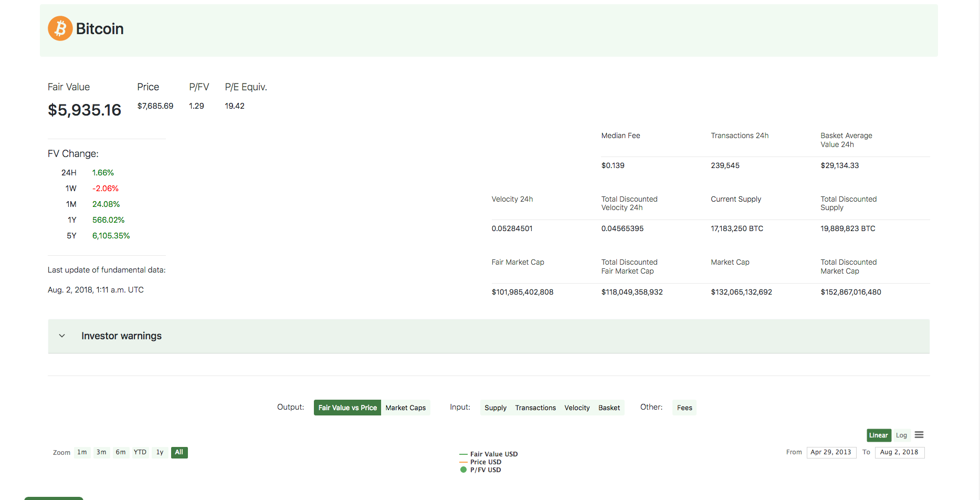Show the Transactions input chart
980x500 pixels.
coord(535,408)
